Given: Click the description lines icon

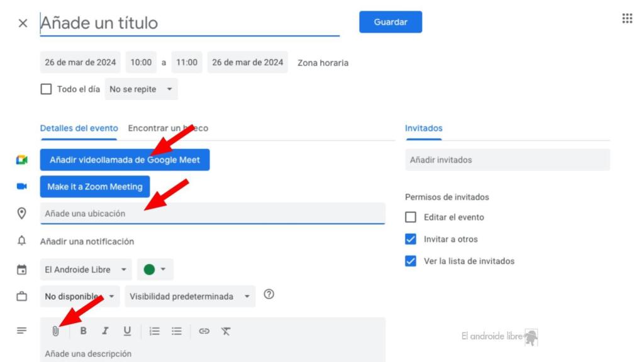Looking at the screenshot, I should [22, 331].
